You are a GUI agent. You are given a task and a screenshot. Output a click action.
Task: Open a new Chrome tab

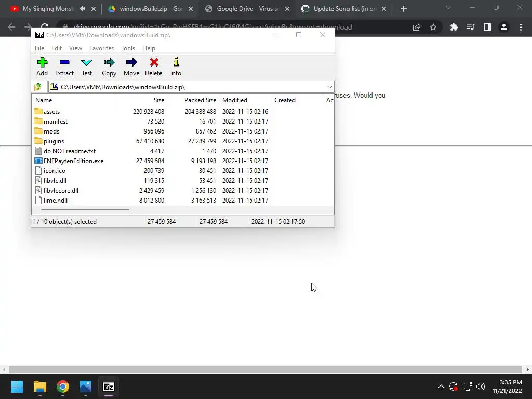point(403,9)
